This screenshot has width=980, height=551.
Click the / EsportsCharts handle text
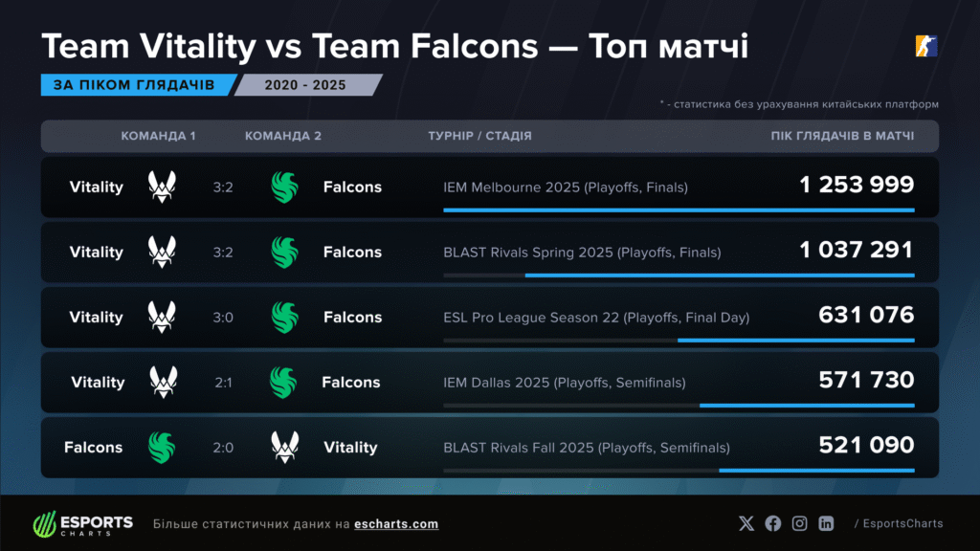pos(898,523)
